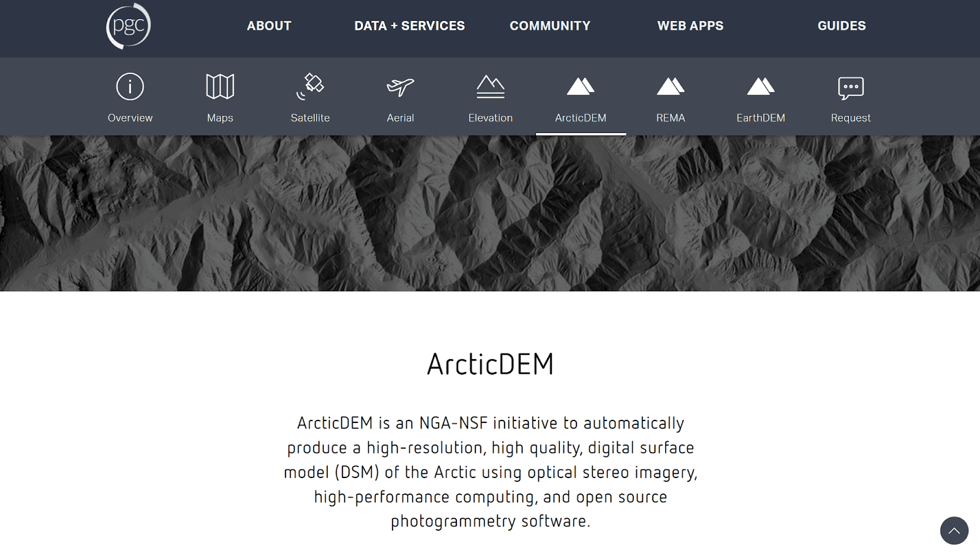Image resolution: width=980 pixels, height=559 pixels.
Task: Click the shaded-relief mountain banner image
Action: click(490, 213)
